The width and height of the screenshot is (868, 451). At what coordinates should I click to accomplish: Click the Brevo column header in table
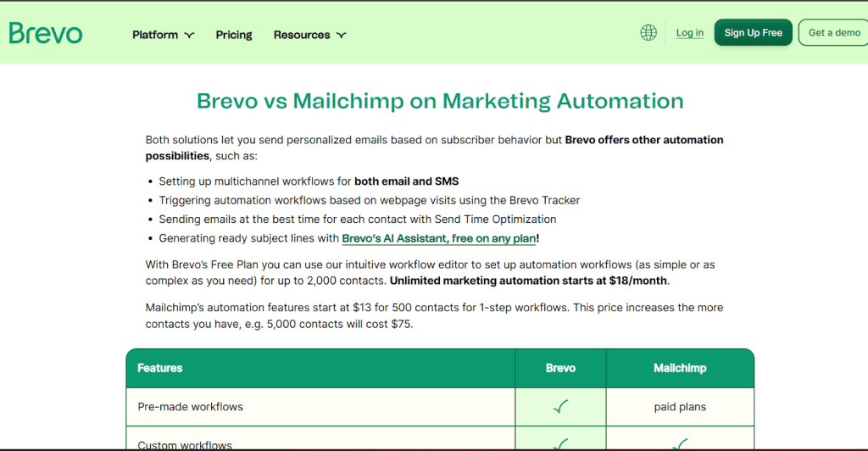pos(560,368)
